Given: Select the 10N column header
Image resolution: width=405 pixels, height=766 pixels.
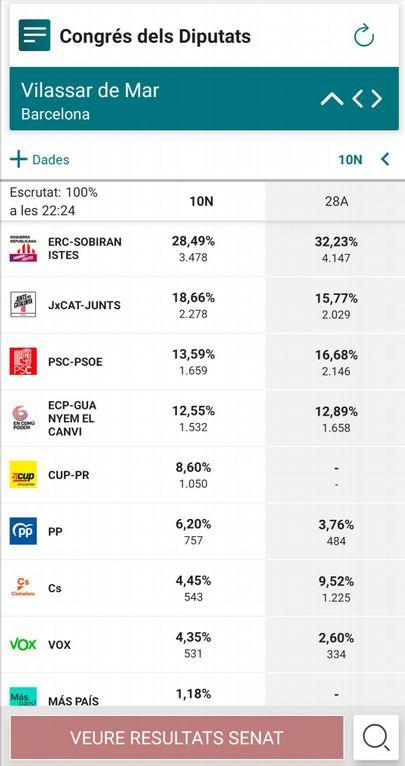Looking at the screenshot, I should pyautogui.click(x=202, y=201).
